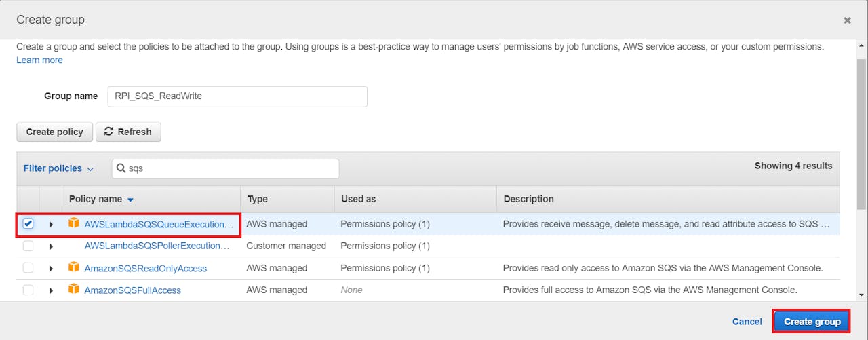Check the AmazonSQSReadOnlyAccess policy checkbox
Viewport: 868px width, 340px height.
point(28,268)
